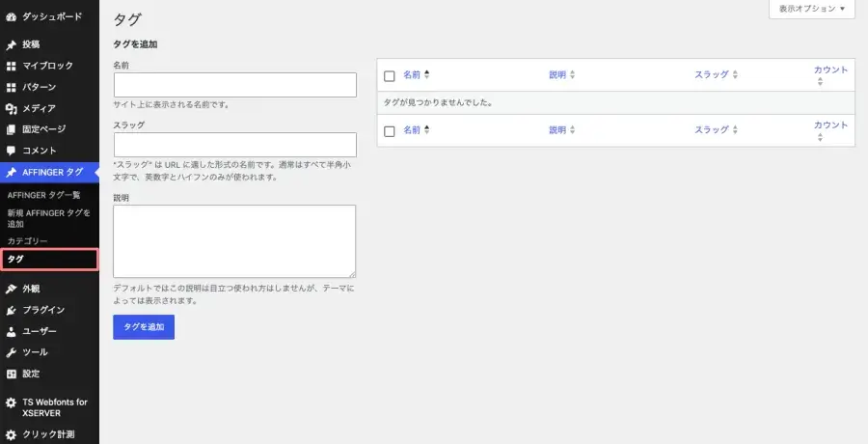Open AFFINGER タグ一覧 submenu link
This screenshot has width=868, height=444.
(44, 195)
